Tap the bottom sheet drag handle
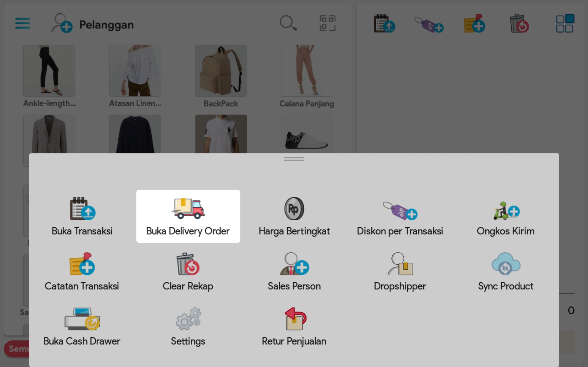The image size is (588, 367). point(294,159)
